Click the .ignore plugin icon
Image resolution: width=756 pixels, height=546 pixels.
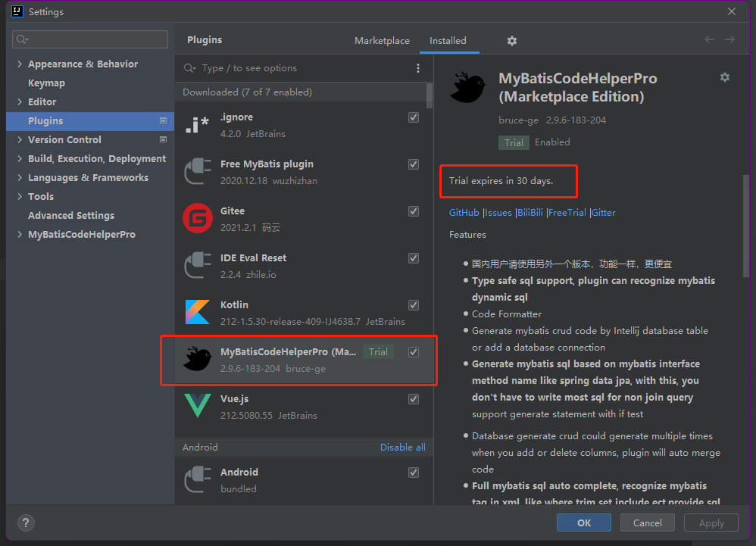pyautogui.click(x=197, y=125)
